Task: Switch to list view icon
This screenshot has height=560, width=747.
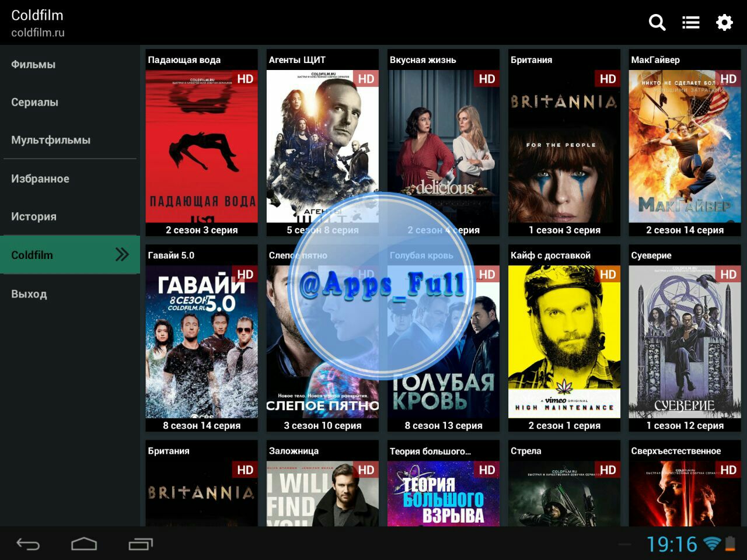Action: (691, 23)
